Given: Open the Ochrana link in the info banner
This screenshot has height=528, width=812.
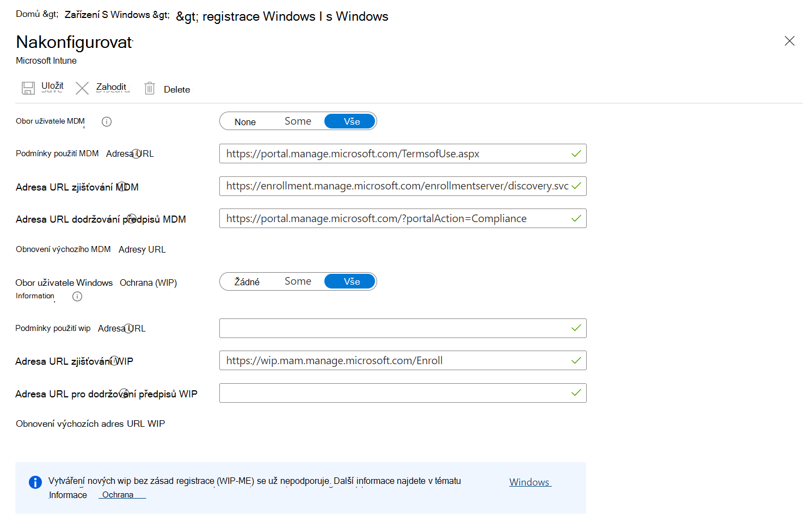Looking at the screenshot, I should (122, 495).
